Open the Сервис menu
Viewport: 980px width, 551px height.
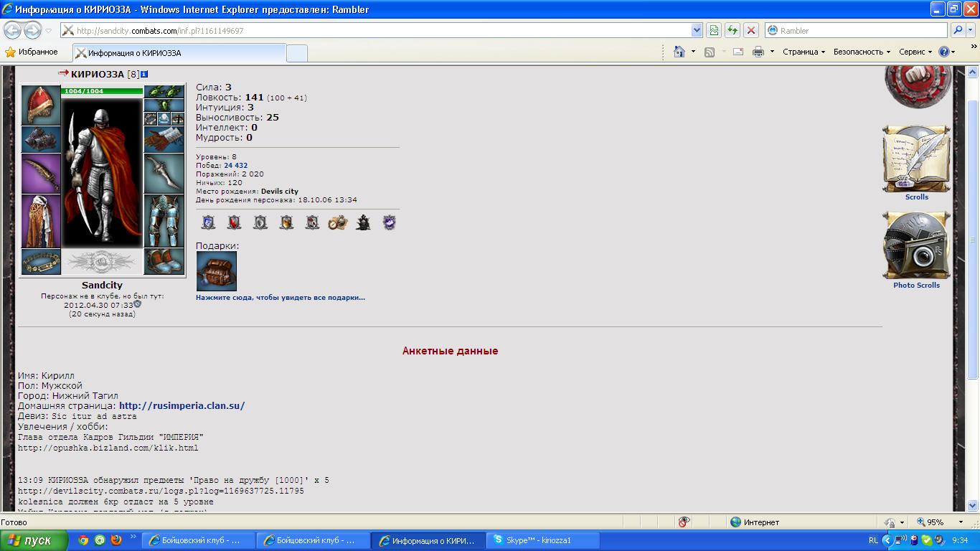[x=915, y=52]
